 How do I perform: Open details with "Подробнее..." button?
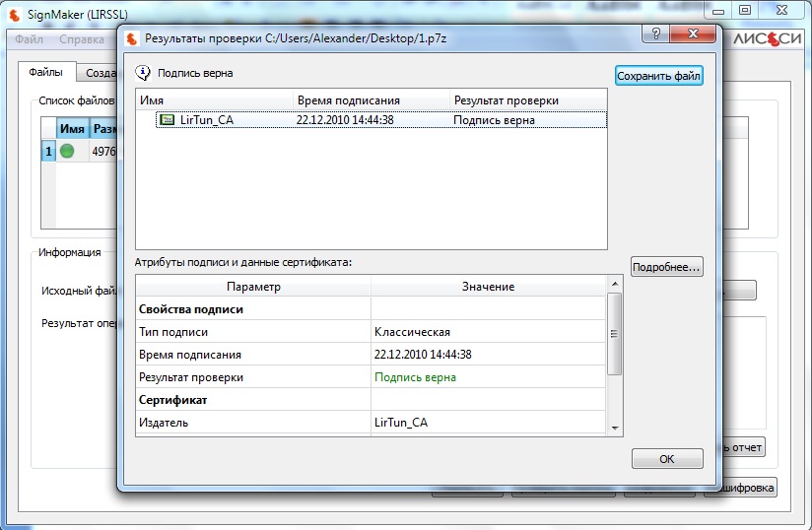pyautogui.click(x=666, y=267)
